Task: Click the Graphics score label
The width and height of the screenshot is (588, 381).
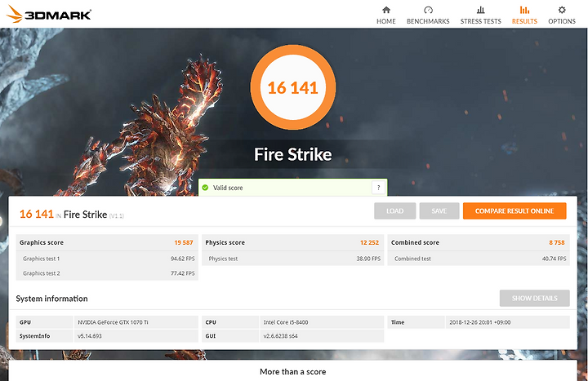Action: coord(42,242)
